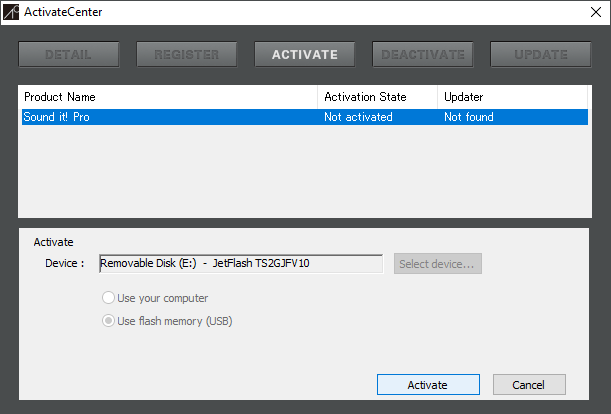Cancel the activation dialog
This screenshot has height=414, width=611.
(529, 385)
